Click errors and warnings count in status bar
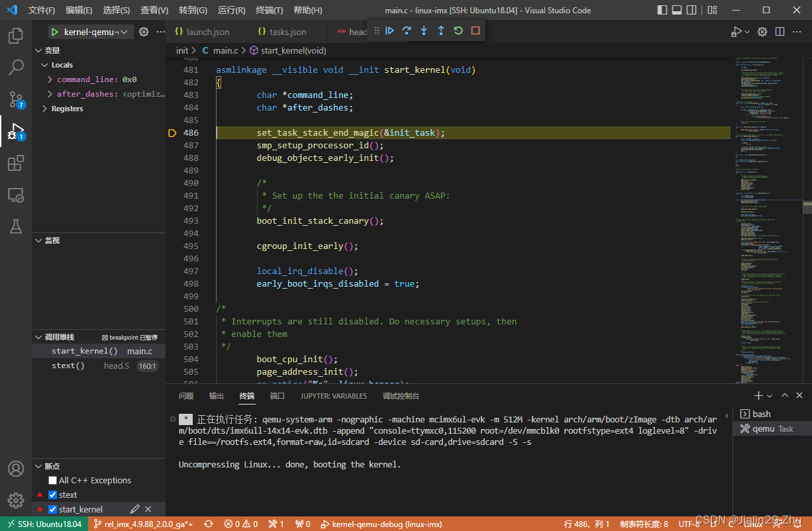Screen dimensions: 812x531 (x=240, y=524)
